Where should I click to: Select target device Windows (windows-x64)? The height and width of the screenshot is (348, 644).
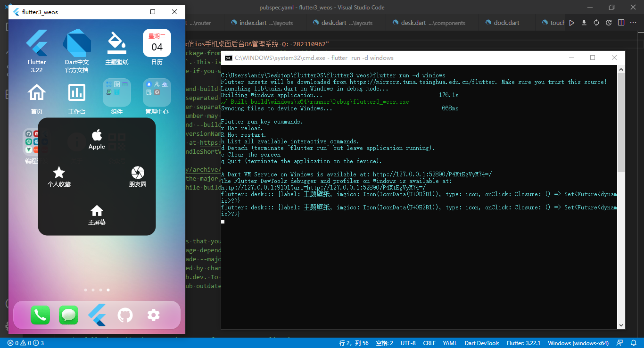(x=578, y=343)
